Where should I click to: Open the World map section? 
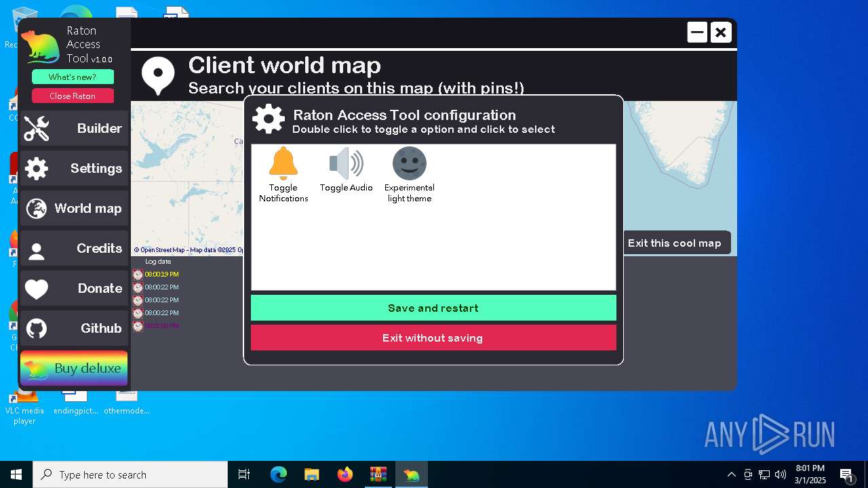(x=74, y=208)
